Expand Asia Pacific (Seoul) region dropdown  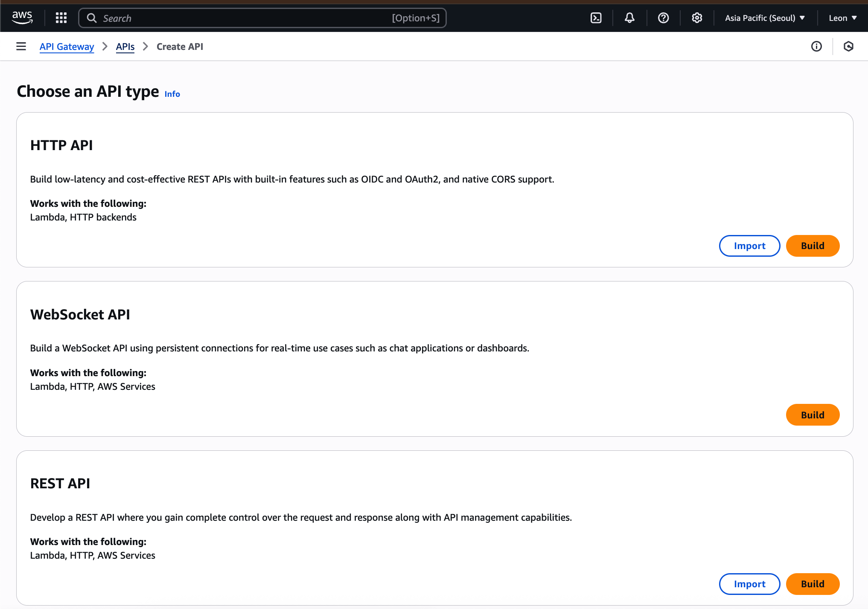point(765,18)
